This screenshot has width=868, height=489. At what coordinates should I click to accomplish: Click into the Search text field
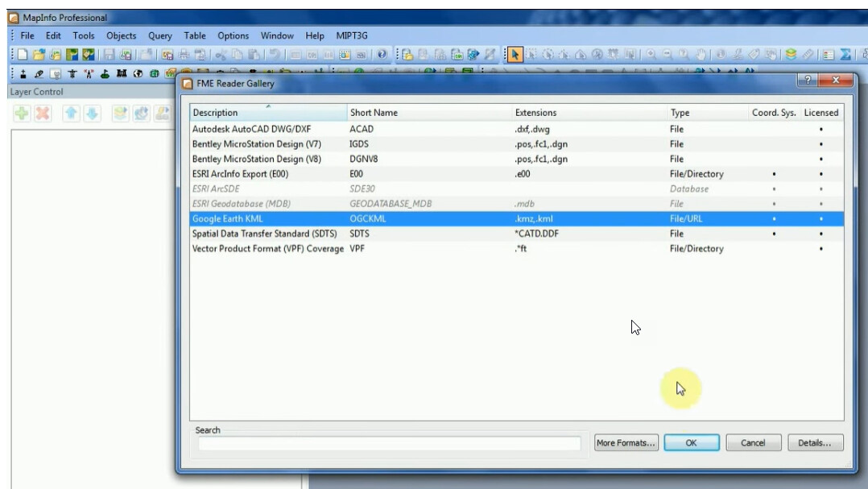pos(390,443)
